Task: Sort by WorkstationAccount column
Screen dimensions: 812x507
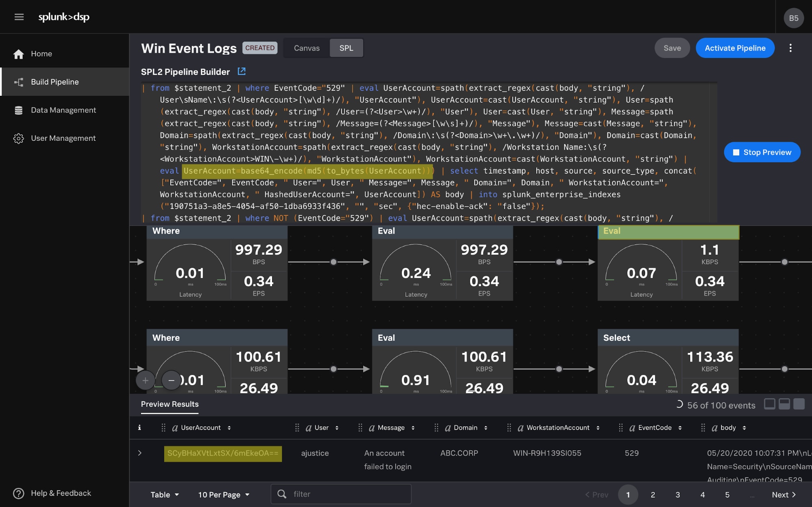Action: click(598, 428)
